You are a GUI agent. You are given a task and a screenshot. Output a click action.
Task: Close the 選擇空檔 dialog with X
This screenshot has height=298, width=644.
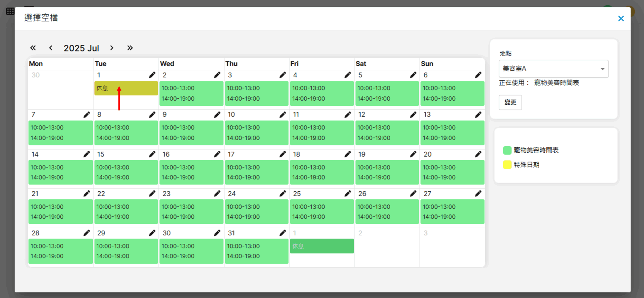point(621,18)
